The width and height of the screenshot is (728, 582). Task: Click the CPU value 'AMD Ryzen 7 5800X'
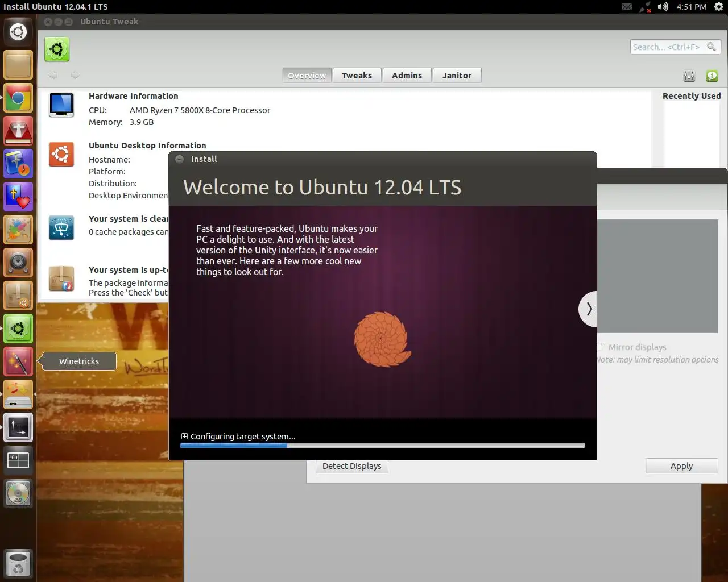[200, 110]
